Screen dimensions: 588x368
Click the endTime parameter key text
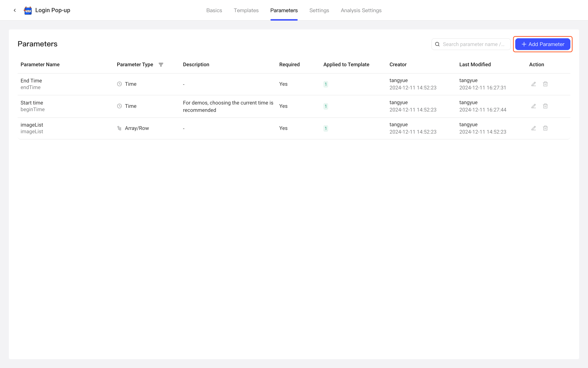pyautogui.click(x=31, y=87)
